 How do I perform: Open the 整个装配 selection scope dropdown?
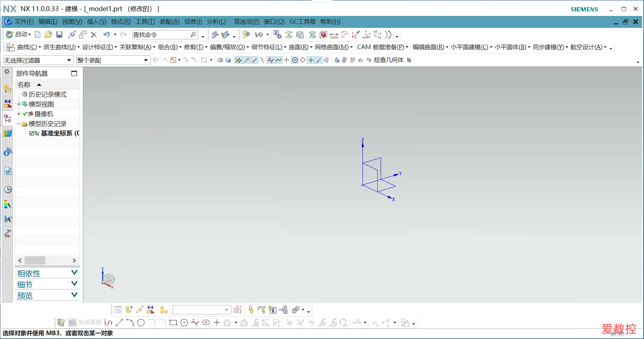coord(113,60)
